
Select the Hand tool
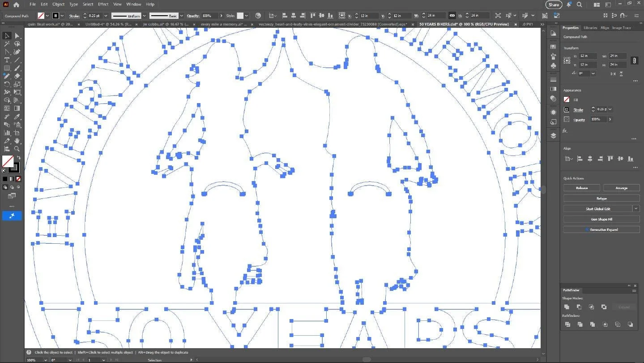[x=17, y=141]
